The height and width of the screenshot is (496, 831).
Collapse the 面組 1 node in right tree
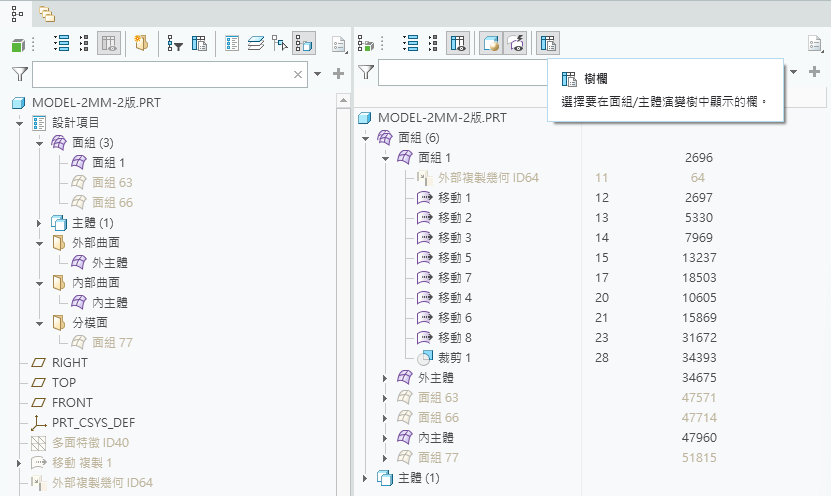[x=386, y=158]
